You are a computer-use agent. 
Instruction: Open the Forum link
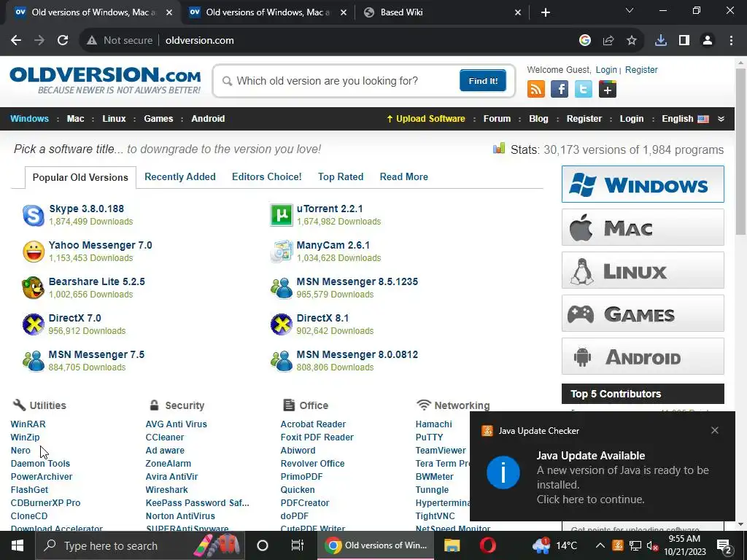click(x=497, y=119)
